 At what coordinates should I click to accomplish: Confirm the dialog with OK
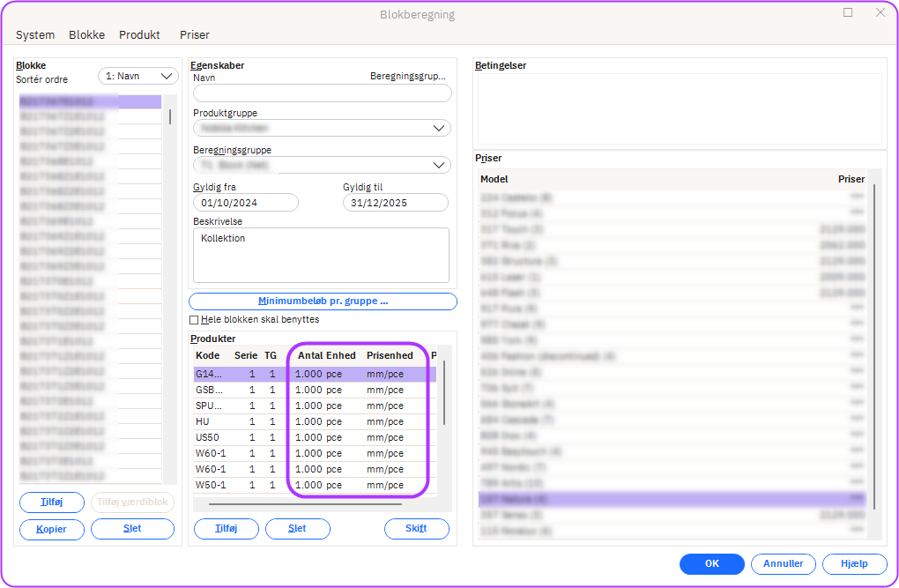click(712, 564)
